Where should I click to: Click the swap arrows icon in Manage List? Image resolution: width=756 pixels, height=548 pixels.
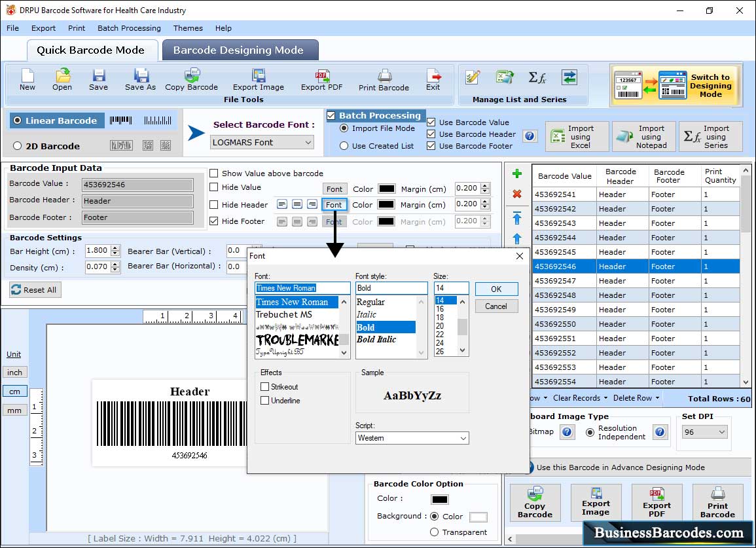coord(569,77)
